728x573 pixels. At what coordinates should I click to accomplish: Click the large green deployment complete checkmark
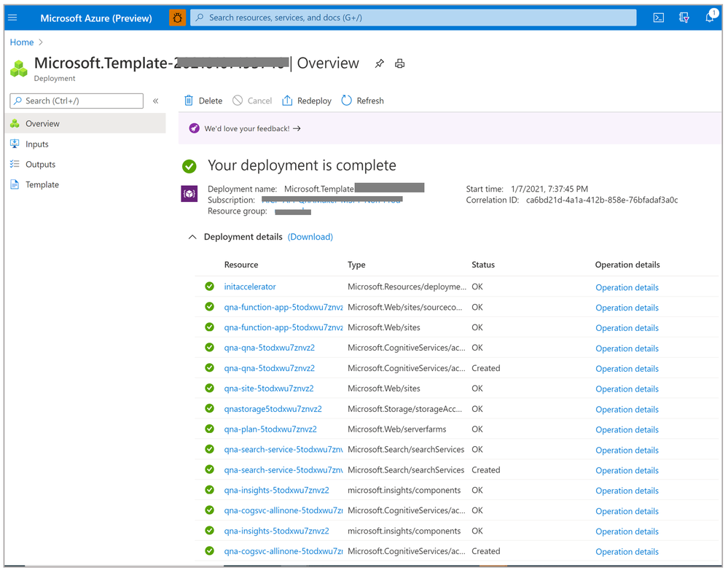point(189,166)
